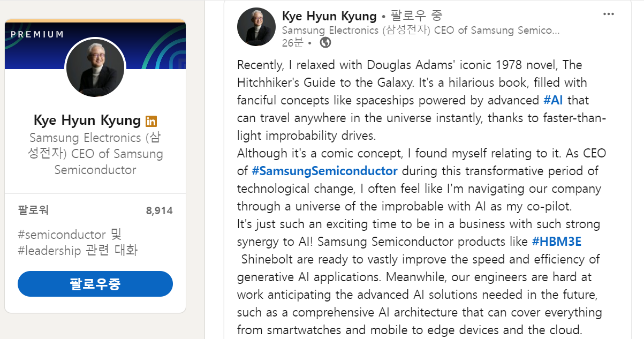Open the three-dot options menu on the post
The height and width of the screenshot is (339, 644).
(608, 14)
